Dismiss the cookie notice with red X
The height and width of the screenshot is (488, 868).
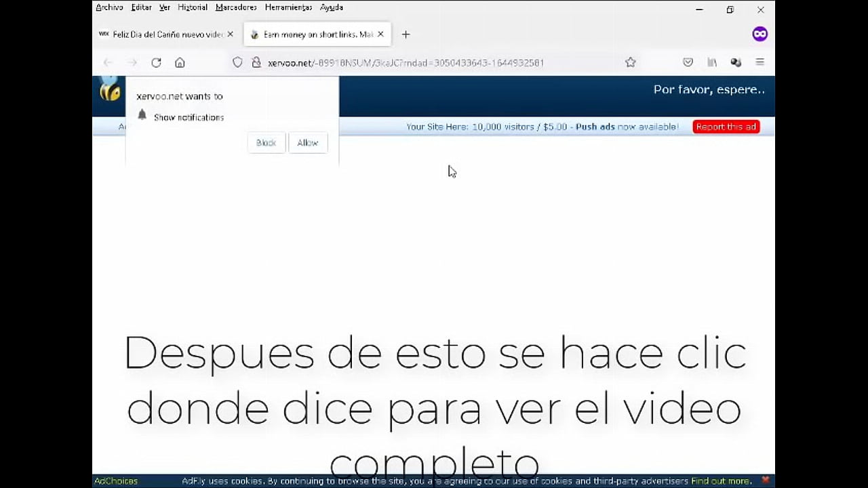(765, 480)
